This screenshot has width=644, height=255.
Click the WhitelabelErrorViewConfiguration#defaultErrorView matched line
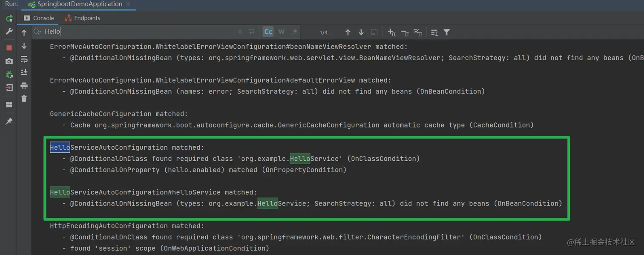click(x=221, y=80)
